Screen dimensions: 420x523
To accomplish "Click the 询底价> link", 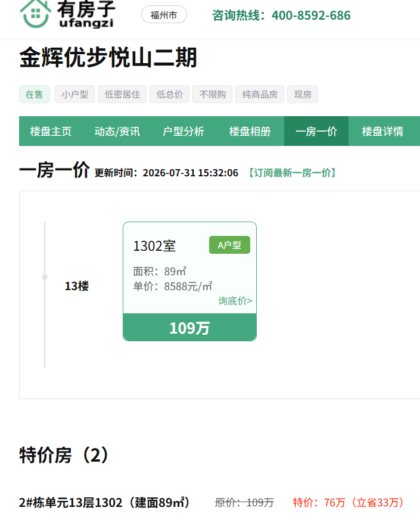I will pyautogui.click(x=235, y=301).
